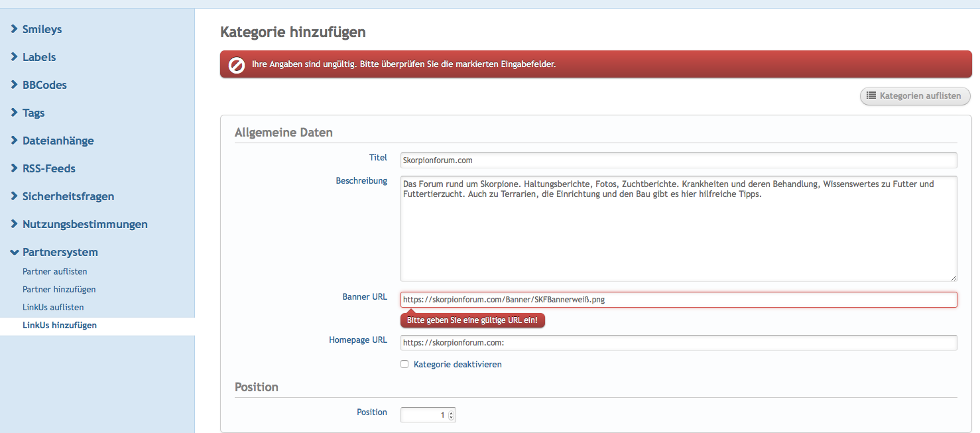This screenshot has height=433, width=980.
Task: Open the BBCodes sidebar section
Action: [44, 85]
